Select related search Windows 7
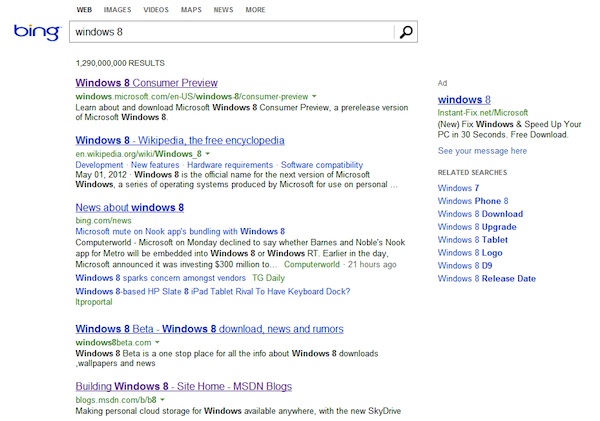600x421 pixels. pyautogui.click(x=458, y=188)
